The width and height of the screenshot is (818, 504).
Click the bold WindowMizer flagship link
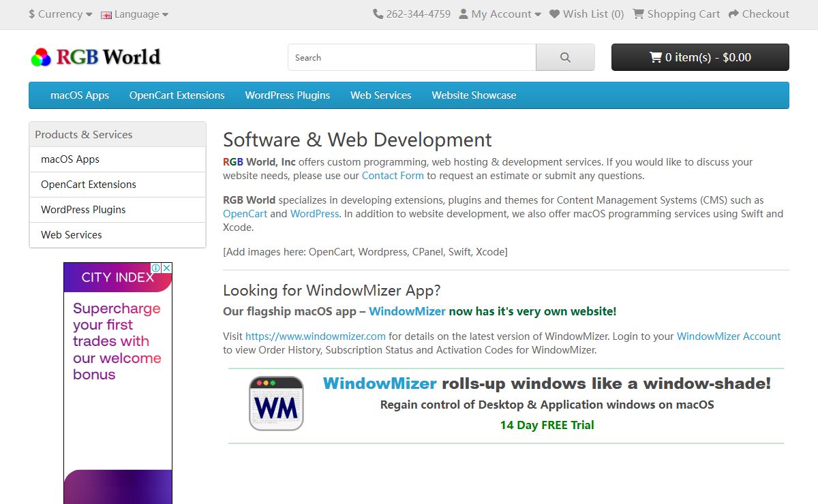point(408,311)
